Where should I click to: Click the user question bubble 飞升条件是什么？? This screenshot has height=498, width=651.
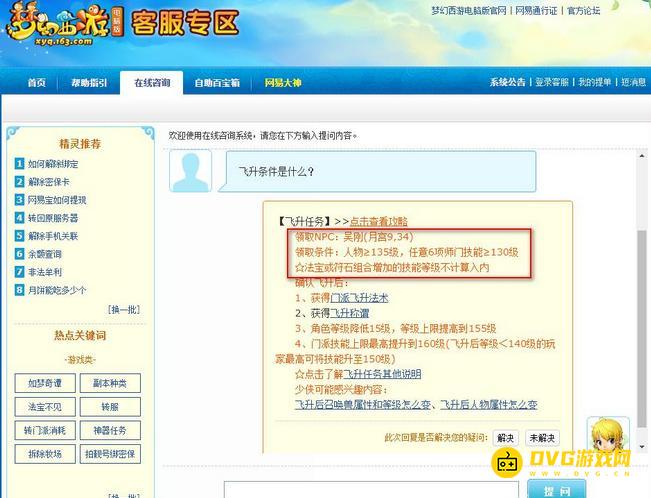(x=377, y=171)
